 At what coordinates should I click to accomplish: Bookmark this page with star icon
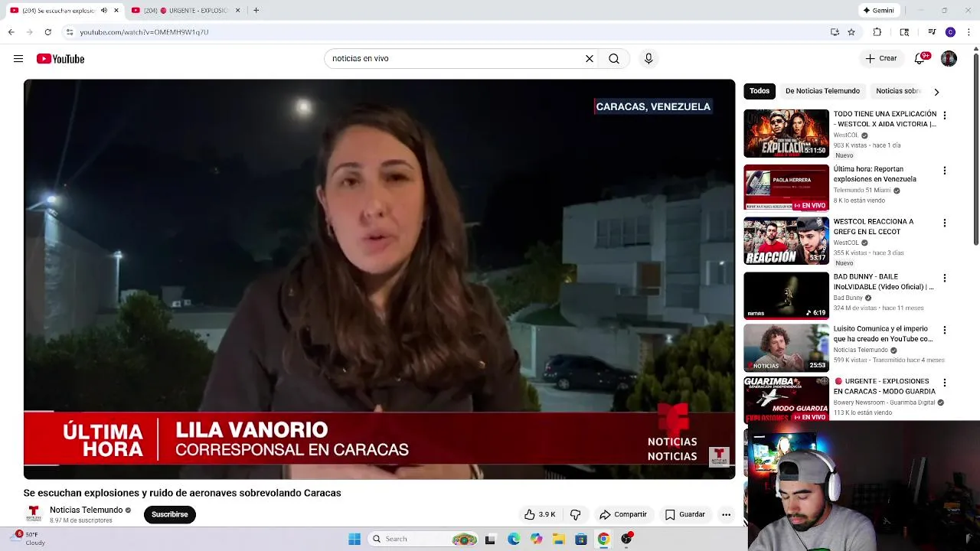click(x=851, y=32)
